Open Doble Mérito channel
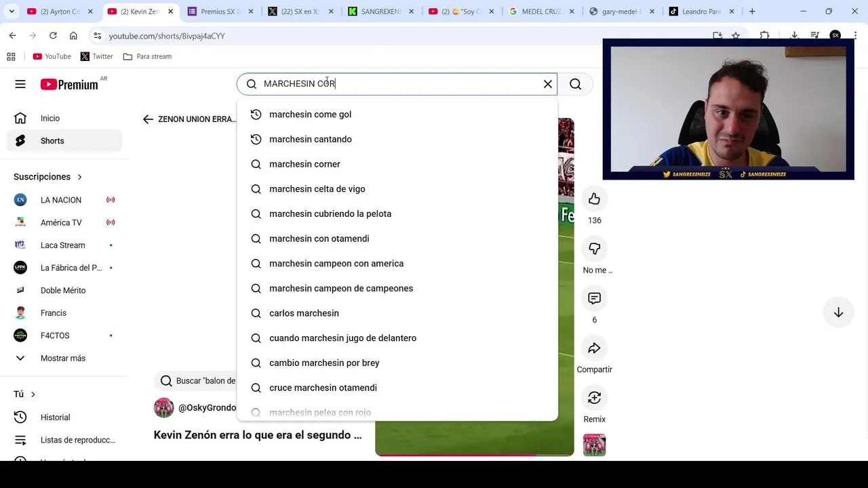Viewport: 868px width, 488px height. pos(65,290)
